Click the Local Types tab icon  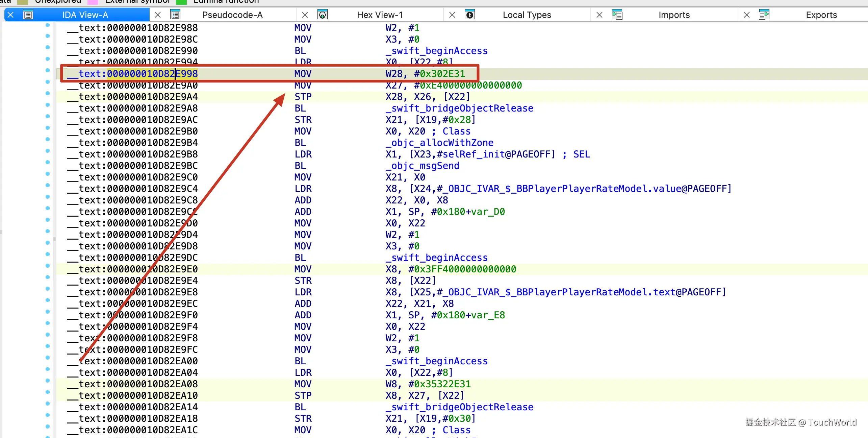[x=470, y=15]
